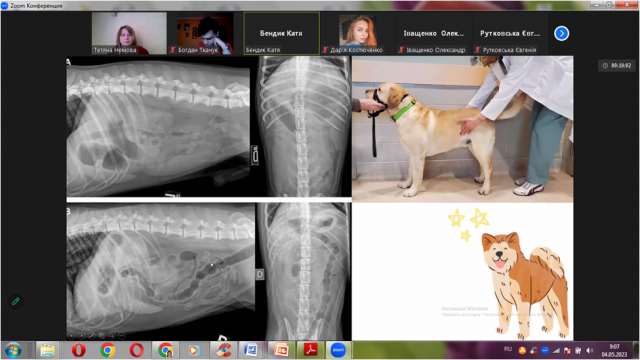Image resolution: width=640 pixels, height=360 pixels.
Task: Open the orange Avast tray icon
Action: pos(522,350)
